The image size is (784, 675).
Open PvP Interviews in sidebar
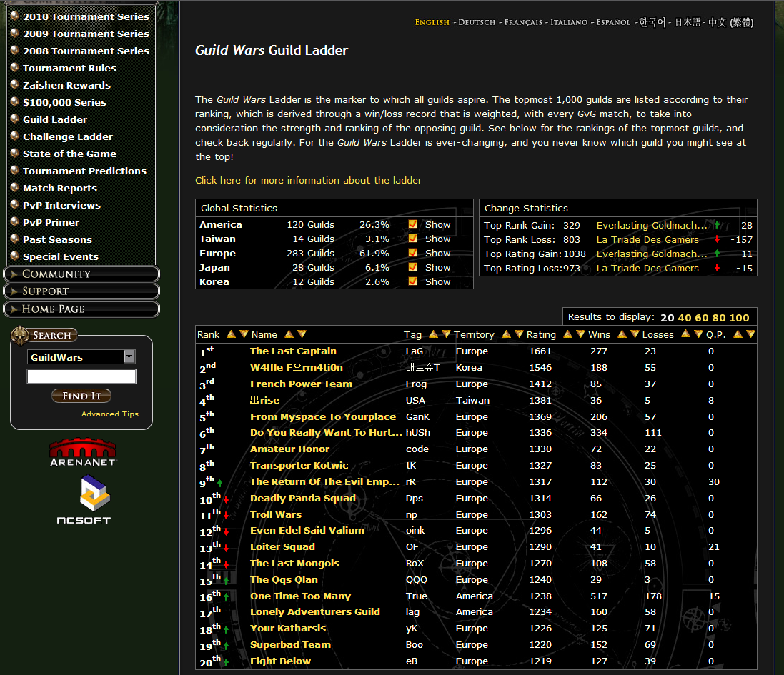[x=61, y=205]
